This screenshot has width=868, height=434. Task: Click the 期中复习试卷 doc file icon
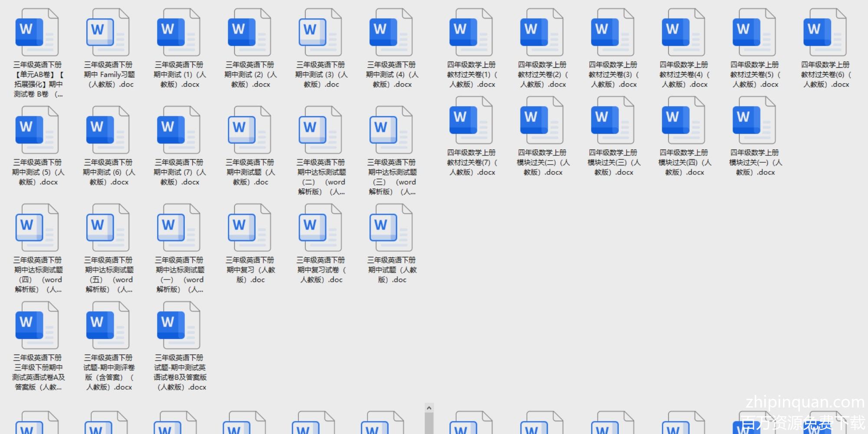pyautogui.click(x=320, y=228)
